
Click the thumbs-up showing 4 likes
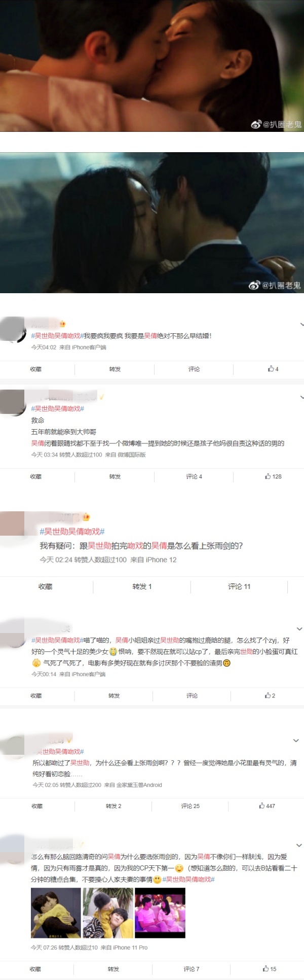tap(273, 369)
